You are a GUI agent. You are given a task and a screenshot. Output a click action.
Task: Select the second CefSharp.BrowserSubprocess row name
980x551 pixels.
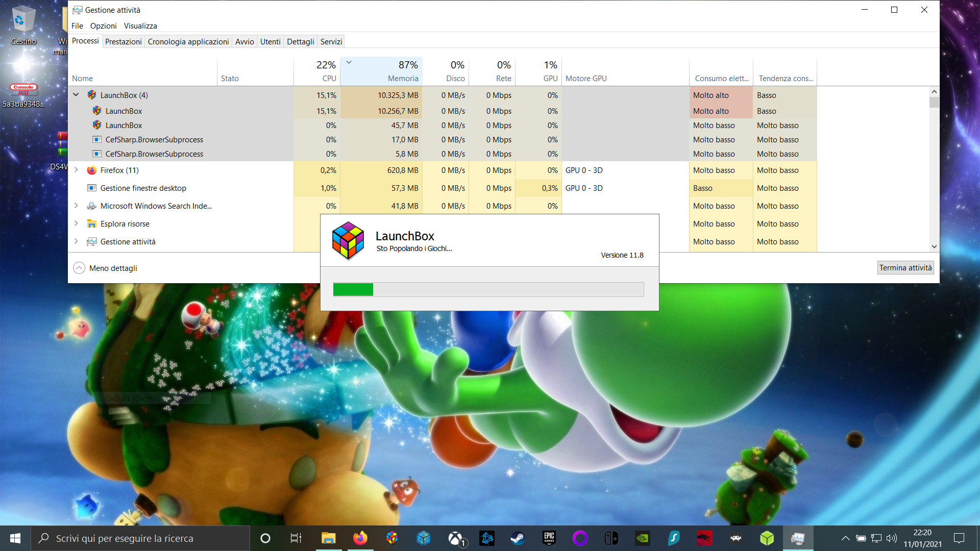[154, 154]
